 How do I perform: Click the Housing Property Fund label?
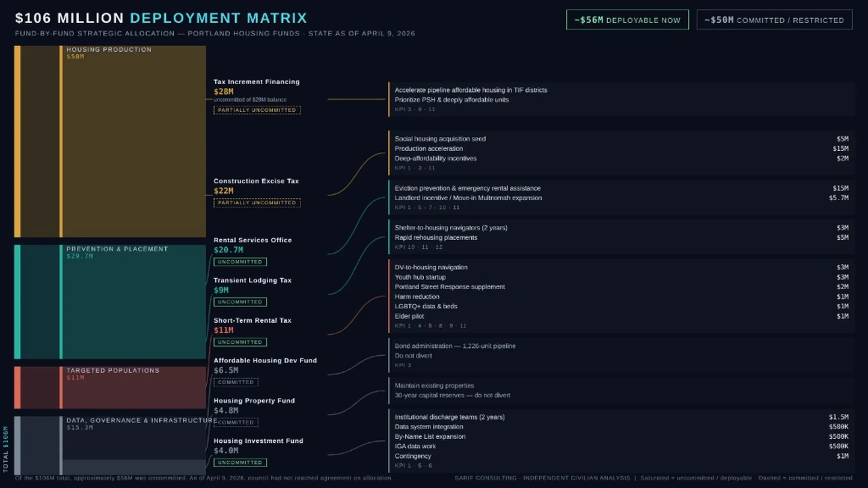coord(254,401)
